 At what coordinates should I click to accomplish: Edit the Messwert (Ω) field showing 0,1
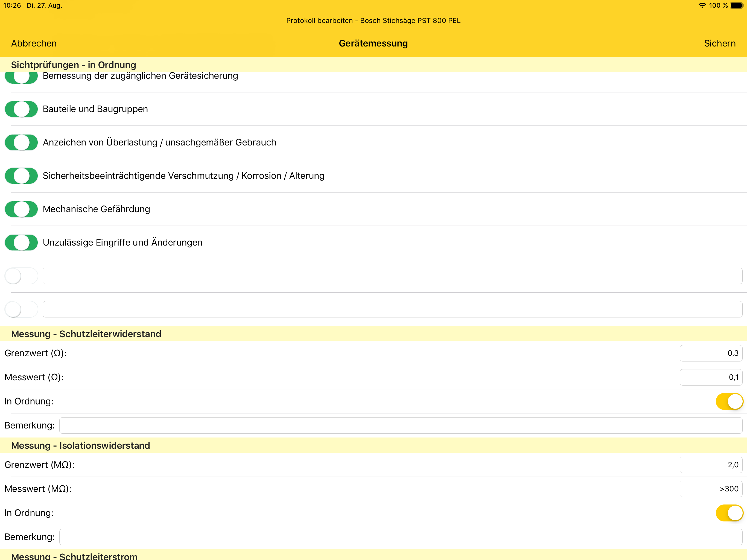(x=711, y=377)
